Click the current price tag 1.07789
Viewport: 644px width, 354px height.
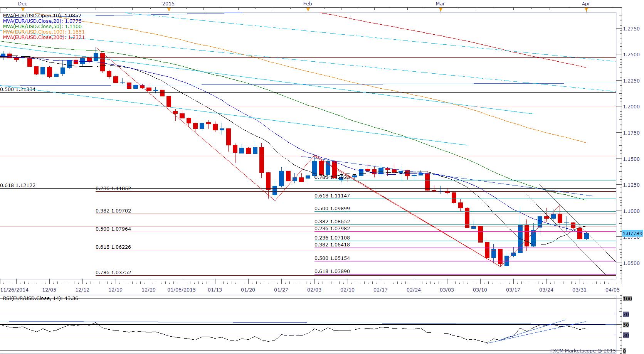pyautogui.click(x=632, y=233)
